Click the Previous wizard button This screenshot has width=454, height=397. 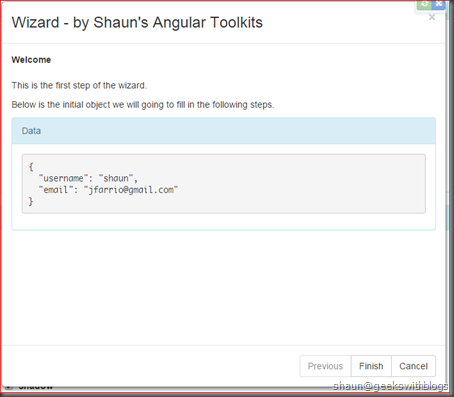(325, 366)
